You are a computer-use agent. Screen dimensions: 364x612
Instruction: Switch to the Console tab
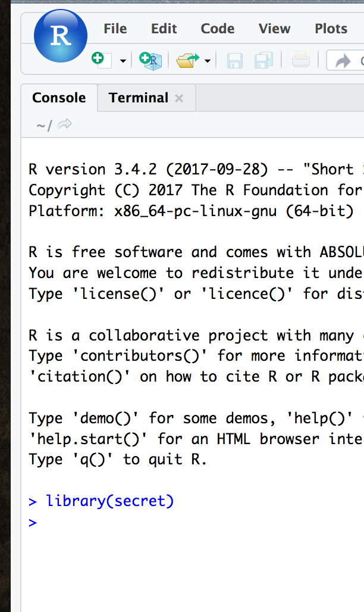click(x=59, y=98)
